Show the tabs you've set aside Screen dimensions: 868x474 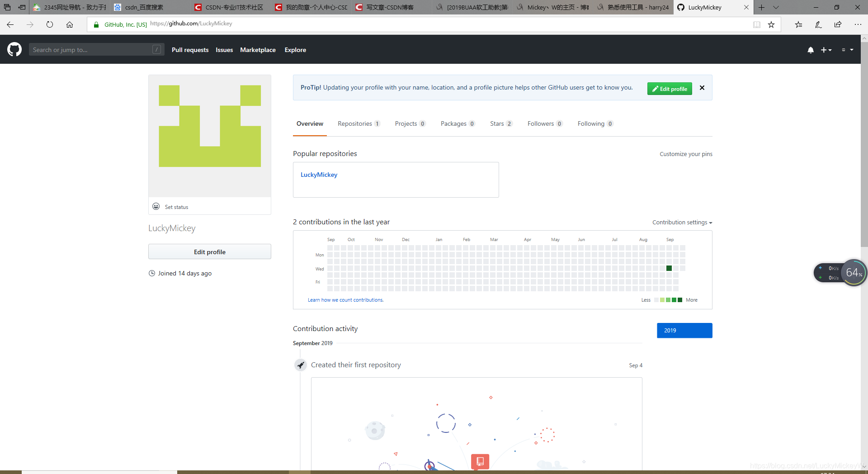(7, 7)
